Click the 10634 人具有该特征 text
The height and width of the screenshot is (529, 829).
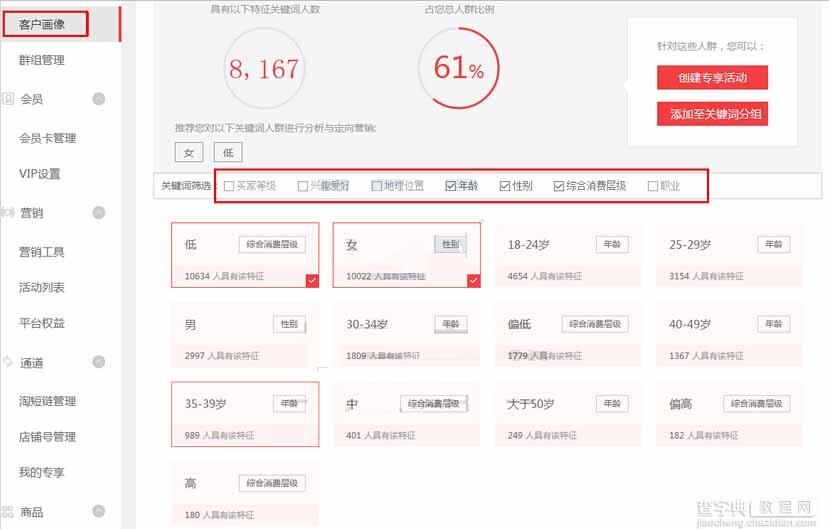224,276
